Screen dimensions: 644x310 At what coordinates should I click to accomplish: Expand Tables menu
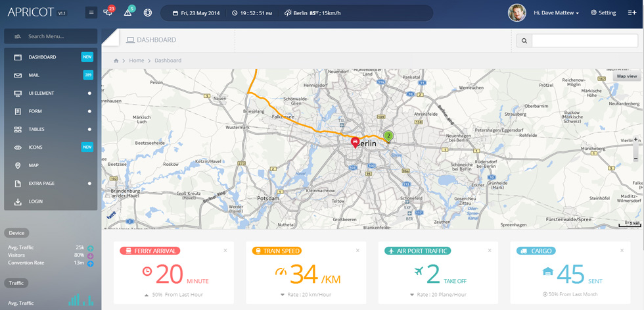click(51, 130)
